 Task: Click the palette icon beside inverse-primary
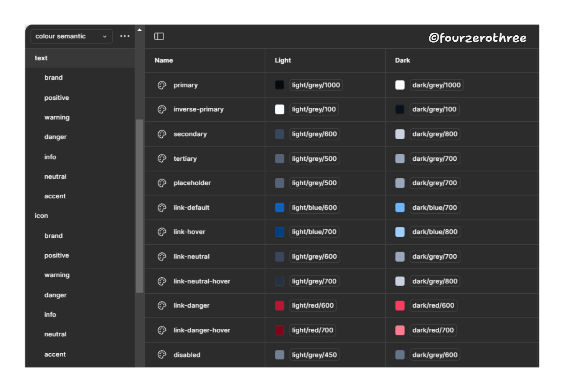(x=162, y=109)
